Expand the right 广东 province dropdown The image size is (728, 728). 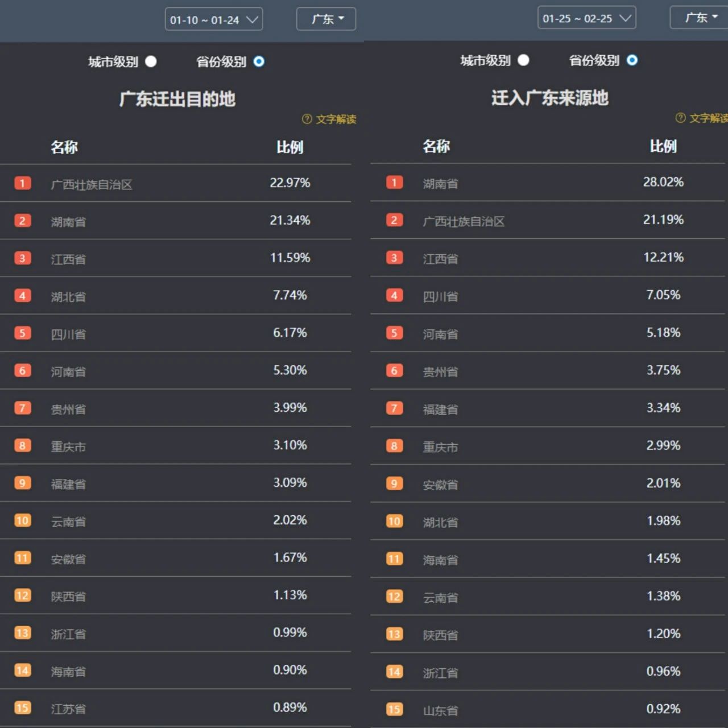[699, 18]
